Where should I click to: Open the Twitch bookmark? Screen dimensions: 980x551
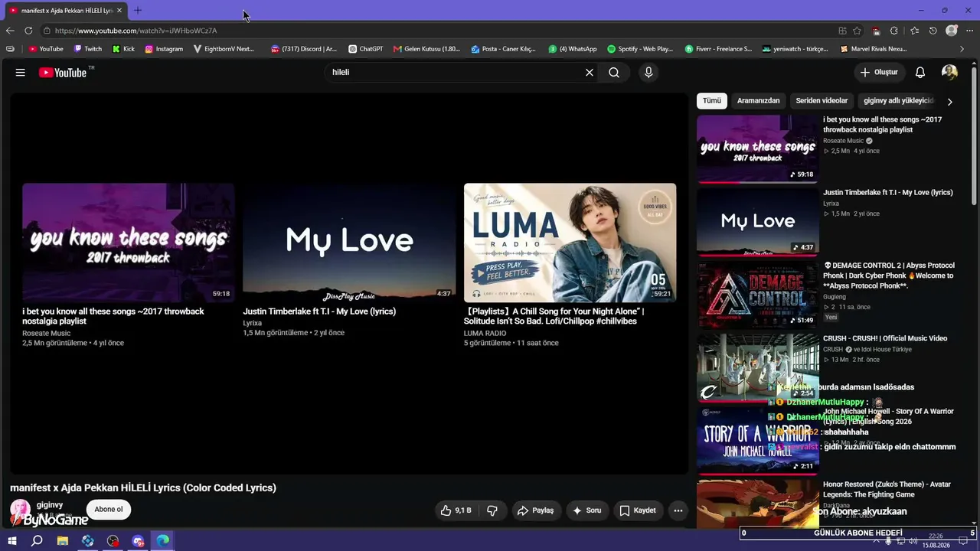pos(88,49)
